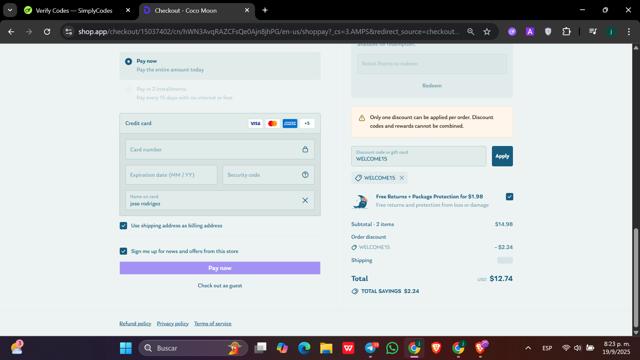Select the Pay in installments radio option
Image resolution: width=640 pixels, height=360 pixels.
pyautogui.click(x=129, y=89)
